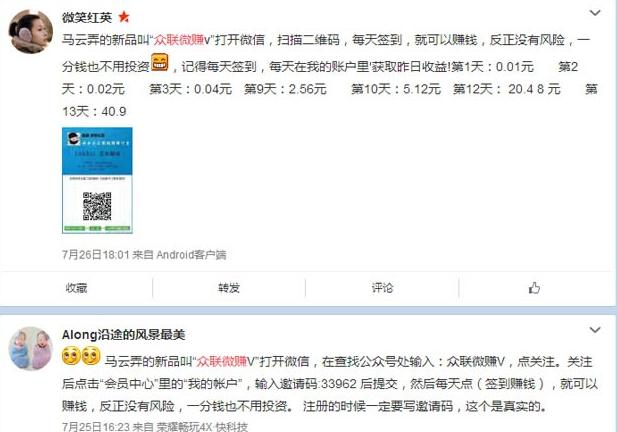
Task: Click 转发 to repost the post
Action: point(229,288)
